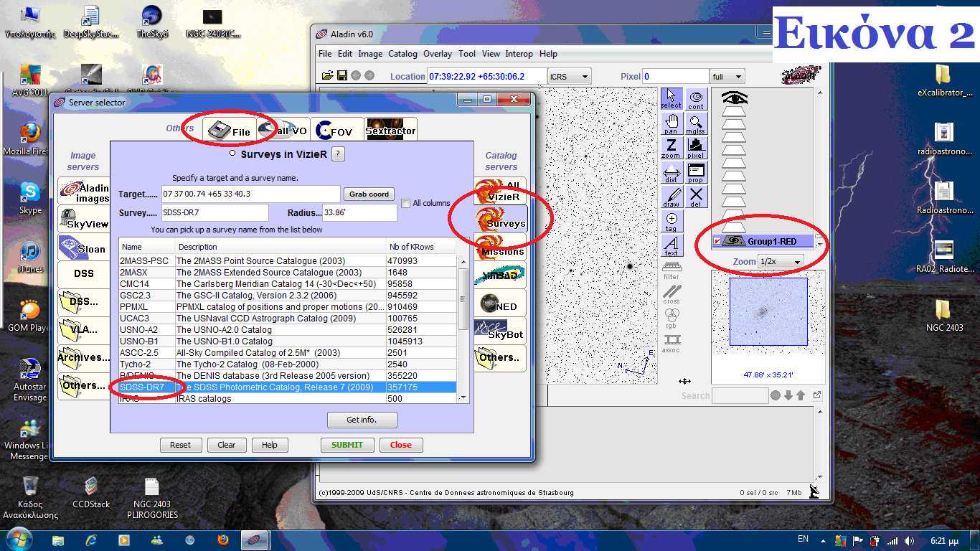980x551 pixels.
Task: Select the USNO-B1 survey row
Action: (x=288, y=342)
